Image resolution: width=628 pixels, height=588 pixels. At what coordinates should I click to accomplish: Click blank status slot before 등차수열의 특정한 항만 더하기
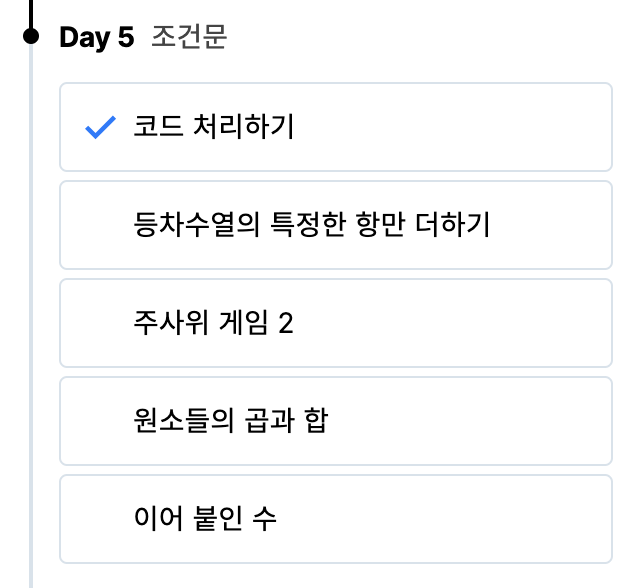tap(101, 226)
